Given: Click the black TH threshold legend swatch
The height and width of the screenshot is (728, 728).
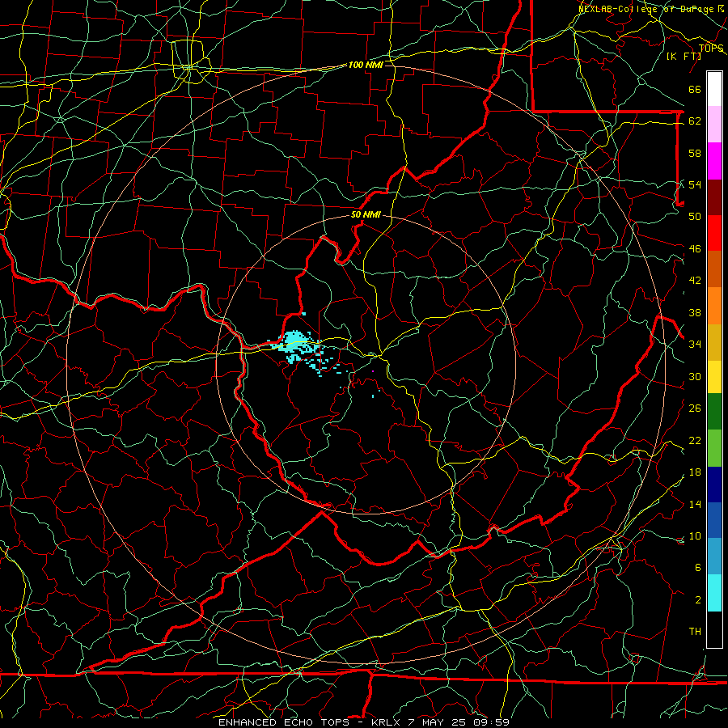Looking at the screenshot, I should click(x=714, y=629).
